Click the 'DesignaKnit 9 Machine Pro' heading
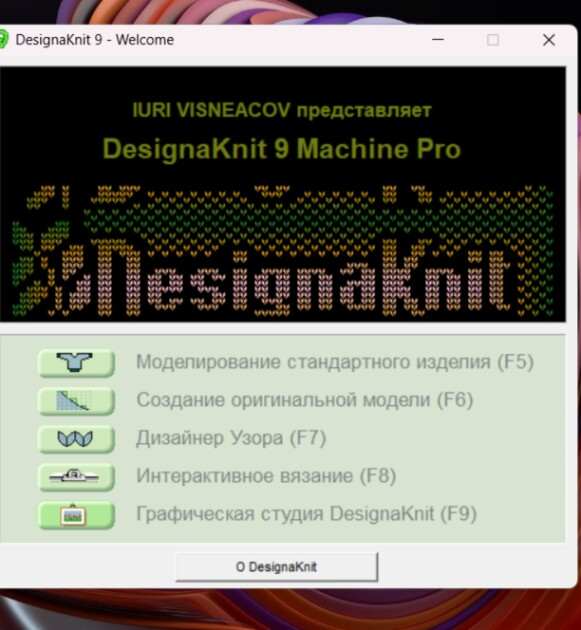This screenshot has height=630, width=581. [281, 149]
